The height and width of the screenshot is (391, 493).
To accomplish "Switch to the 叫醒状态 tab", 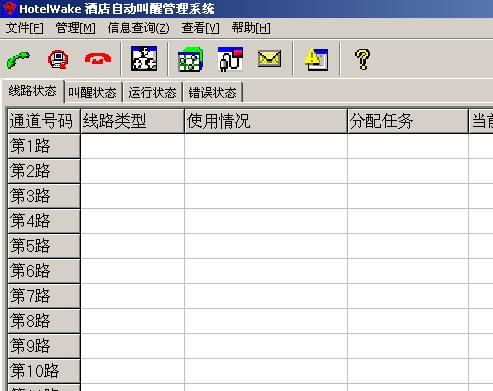I will (92, 92).
